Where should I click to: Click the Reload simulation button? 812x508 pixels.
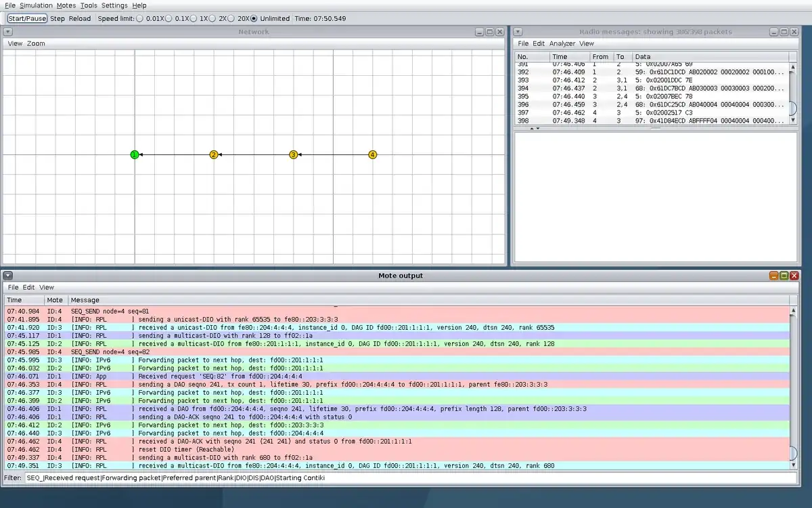click(80, 18)
